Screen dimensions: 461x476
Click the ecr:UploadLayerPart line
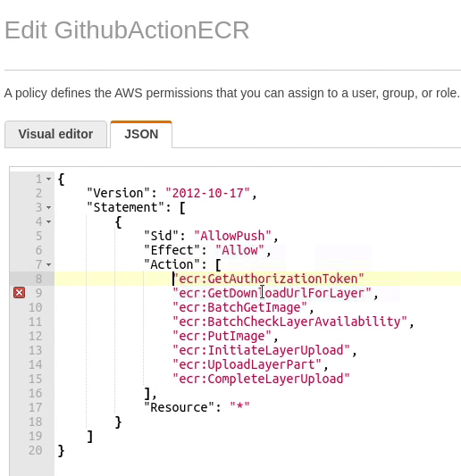click(247, 364)
